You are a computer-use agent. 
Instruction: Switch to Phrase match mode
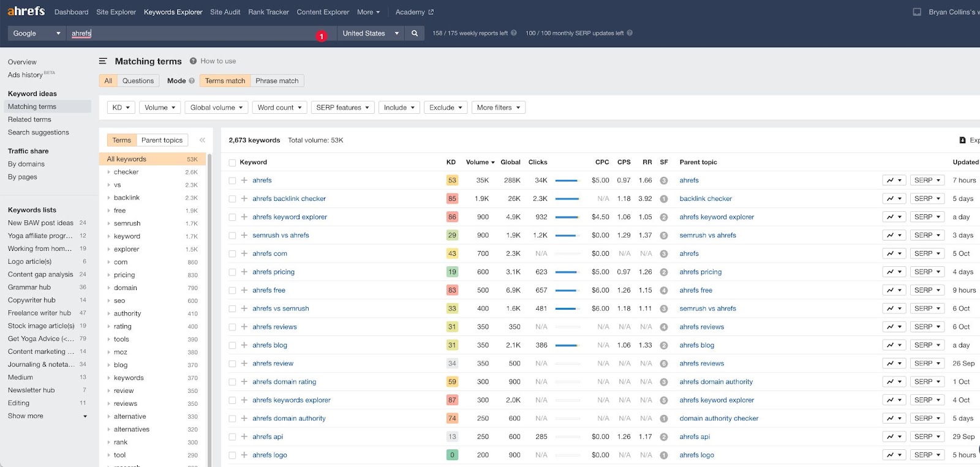[277, 81]
